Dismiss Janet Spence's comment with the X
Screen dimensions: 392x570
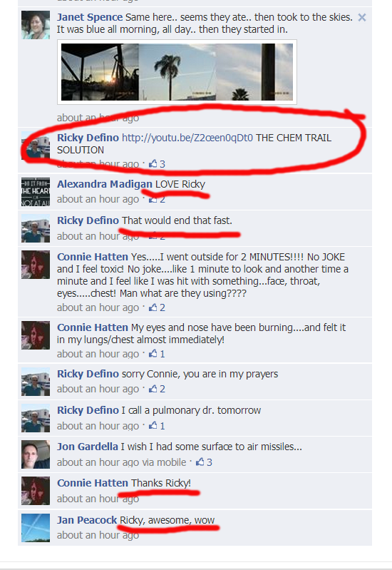(362, 17)
